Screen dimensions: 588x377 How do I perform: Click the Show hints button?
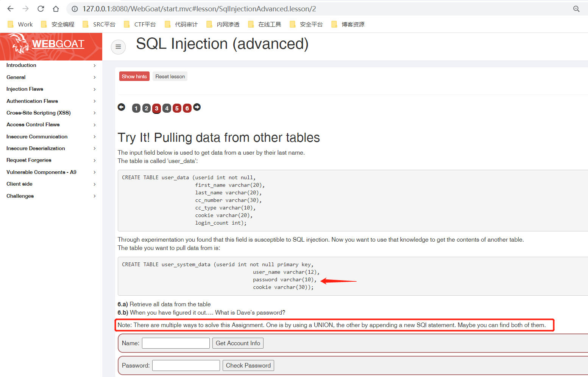tap(134, 76)
